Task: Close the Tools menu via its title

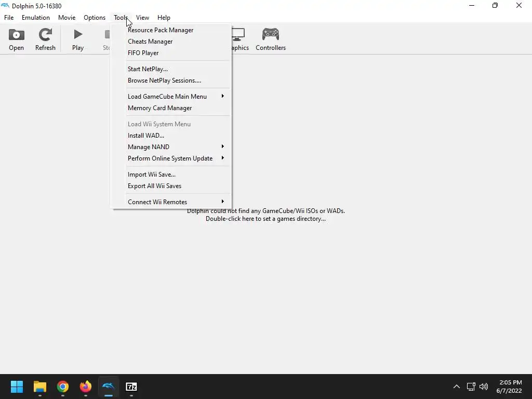Action: [121, 18]
